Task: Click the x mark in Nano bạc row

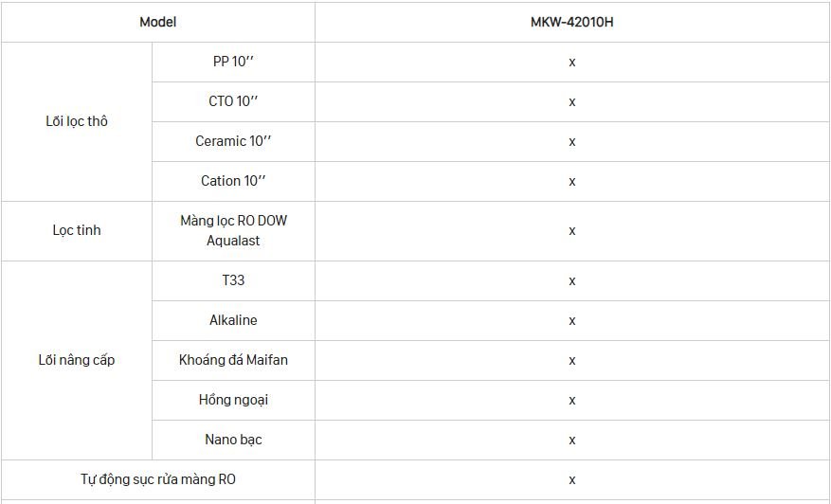Action: coord(571,441)
